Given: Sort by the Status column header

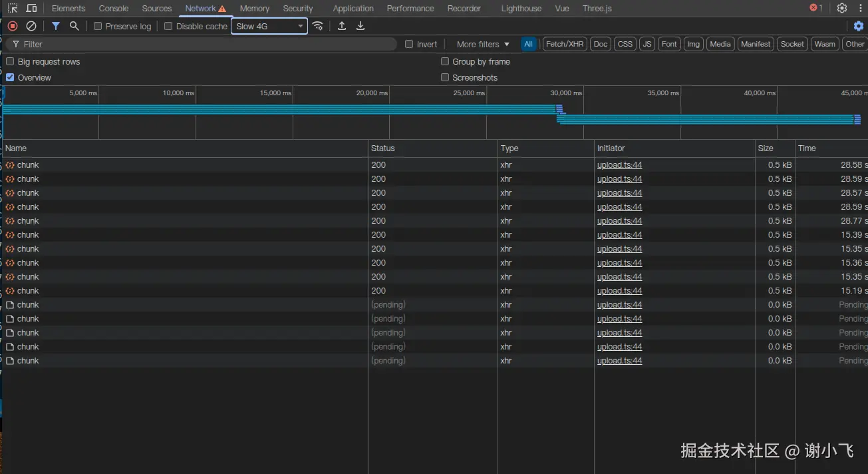Looking at the screenshot, I should coord(432,148).
